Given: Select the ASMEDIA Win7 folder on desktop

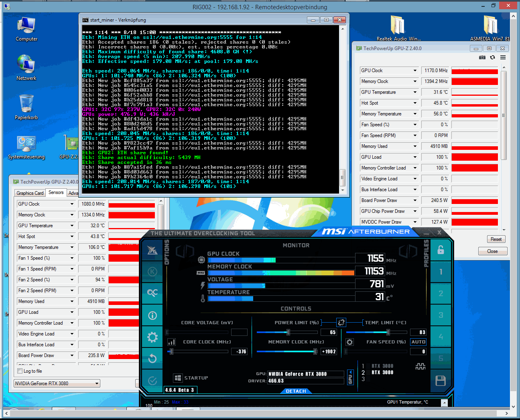Looking at the screenshot, I should 490,28.
